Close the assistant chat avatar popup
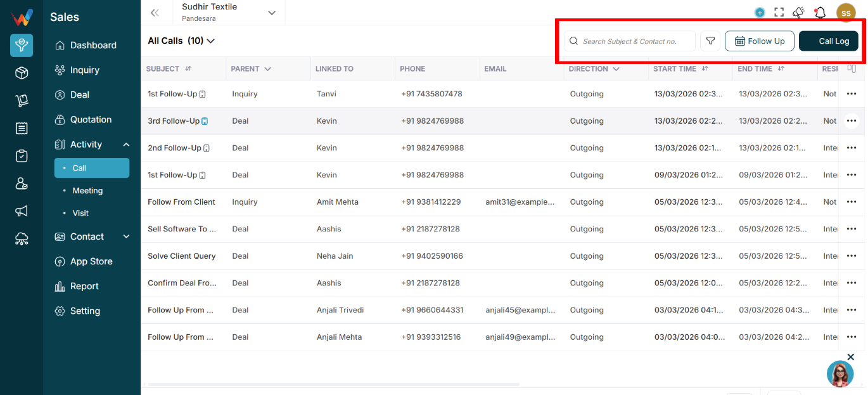868x395 pixels. click(851, 357)
